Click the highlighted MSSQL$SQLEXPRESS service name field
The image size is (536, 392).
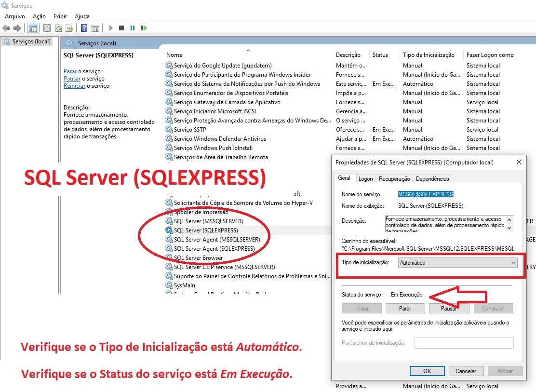point(426,194)
